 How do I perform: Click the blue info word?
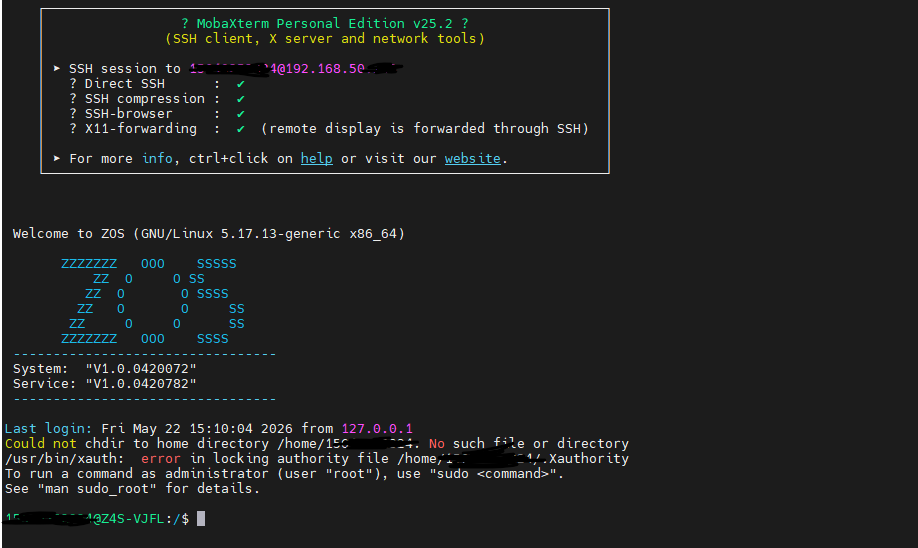tap(157, 159)
